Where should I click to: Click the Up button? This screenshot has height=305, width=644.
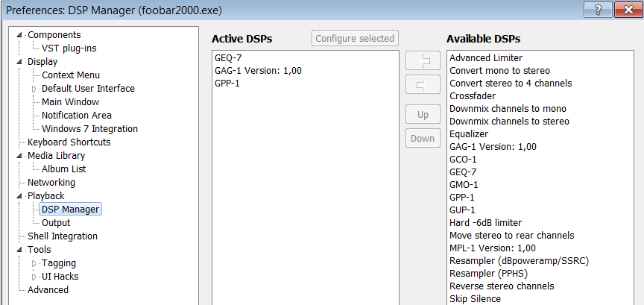pyautogui.click(x=423, y=115)
